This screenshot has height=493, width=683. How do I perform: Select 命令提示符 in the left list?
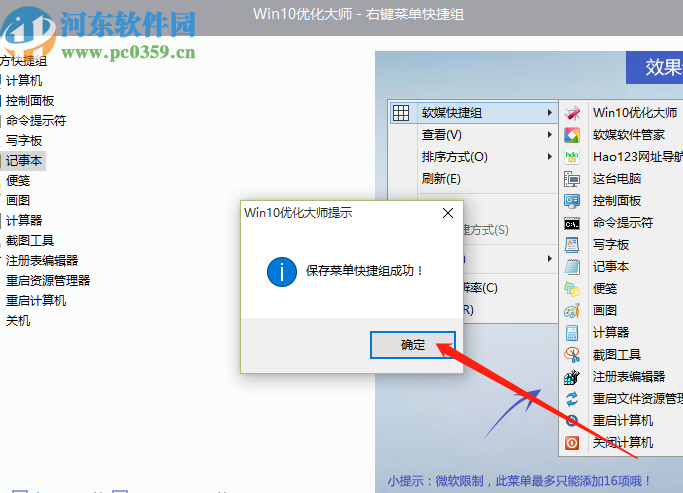click(36, 121)
